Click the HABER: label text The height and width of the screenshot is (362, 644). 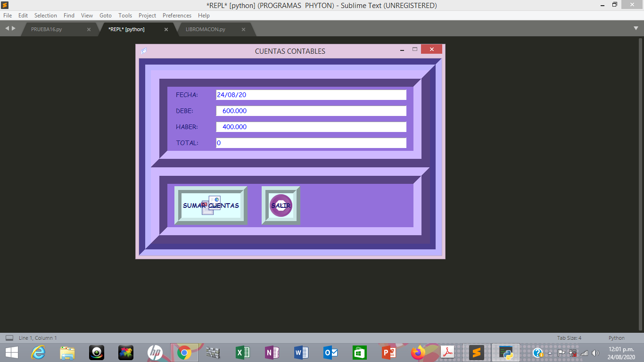pyautogui.click(x=187, y=127)
